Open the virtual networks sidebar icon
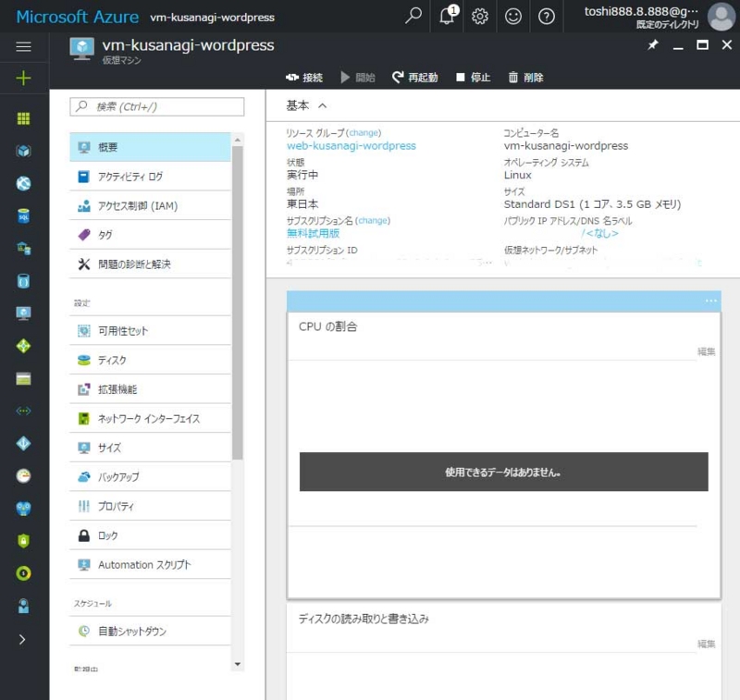This screenshot has width=740, height=700. pyautogui.click(x=23, y=411)
